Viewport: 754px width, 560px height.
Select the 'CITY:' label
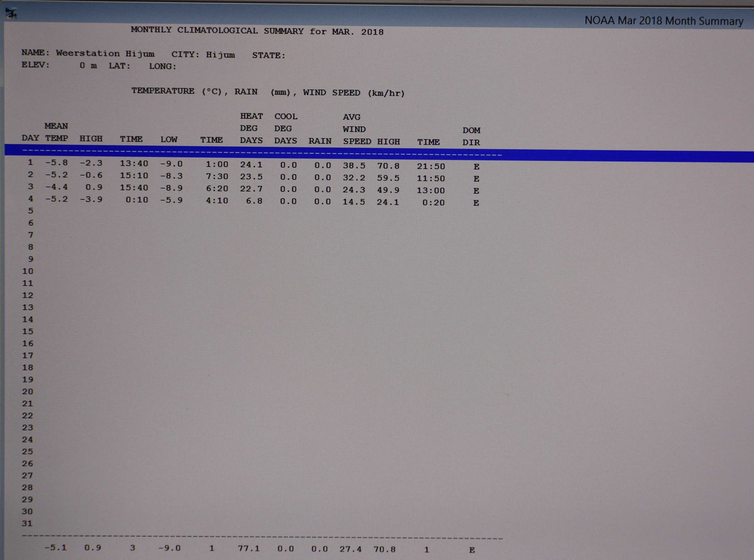tap(185, 54)
